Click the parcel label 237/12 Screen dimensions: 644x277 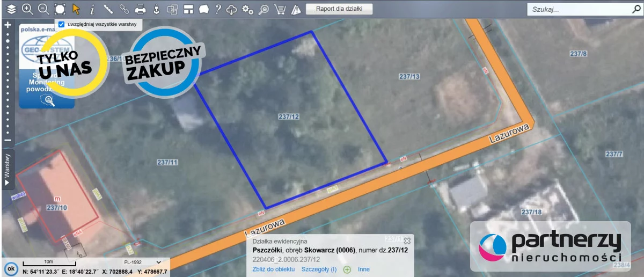(x=289, y=116)
